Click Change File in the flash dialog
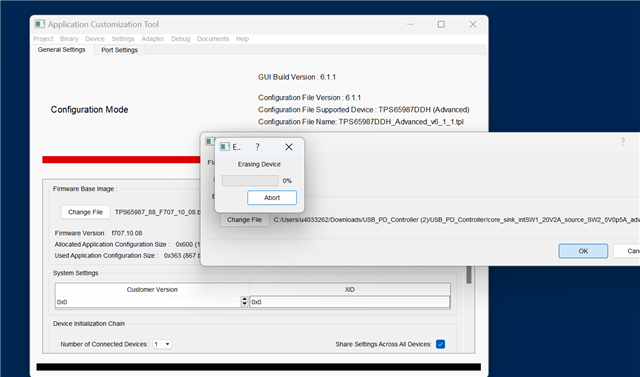Screen dimensions: 640x377 244,220
